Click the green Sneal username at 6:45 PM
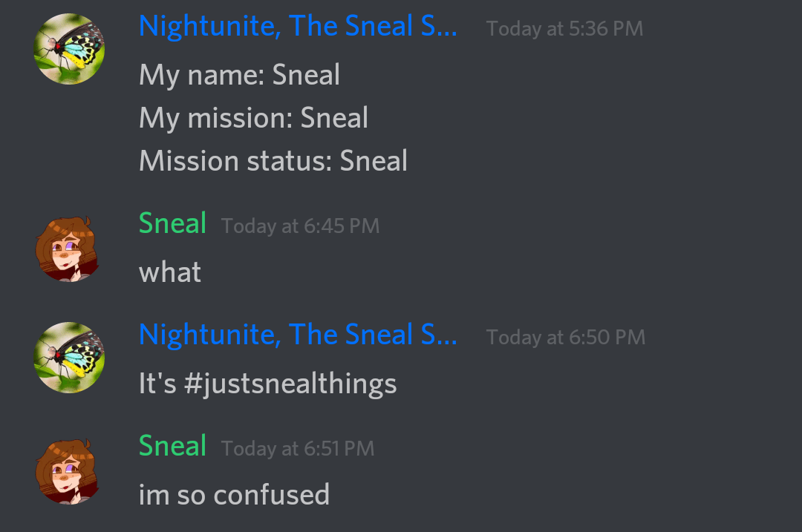This screenshot has width=802, height=532. [x=172, y=224]
